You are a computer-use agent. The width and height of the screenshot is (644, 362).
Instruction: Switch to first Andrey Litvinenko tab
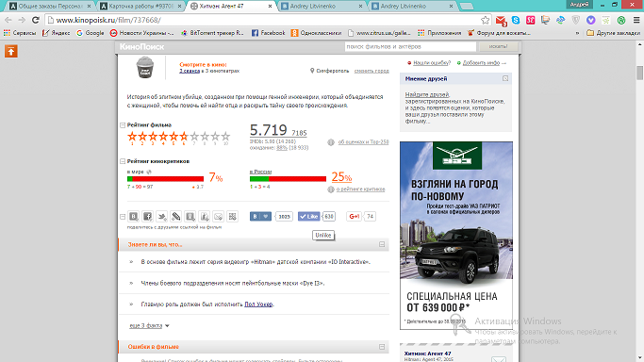(322, 7)
